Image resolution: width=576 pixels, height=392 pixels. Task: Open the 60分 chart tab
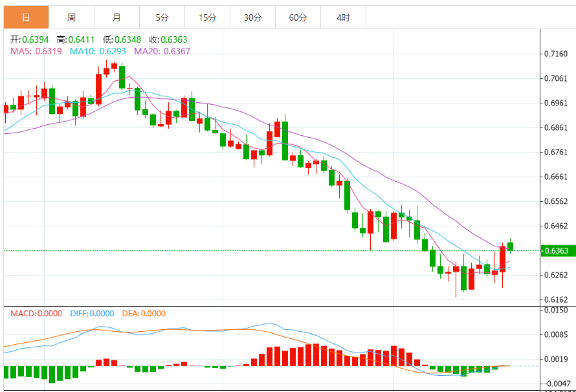coord(298,17)
